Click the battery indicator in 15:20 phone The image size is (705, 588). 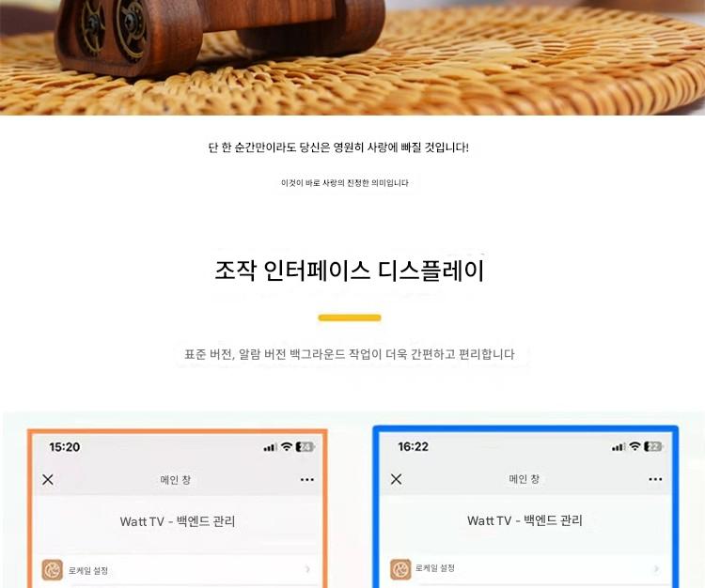[x=305, y=447]
